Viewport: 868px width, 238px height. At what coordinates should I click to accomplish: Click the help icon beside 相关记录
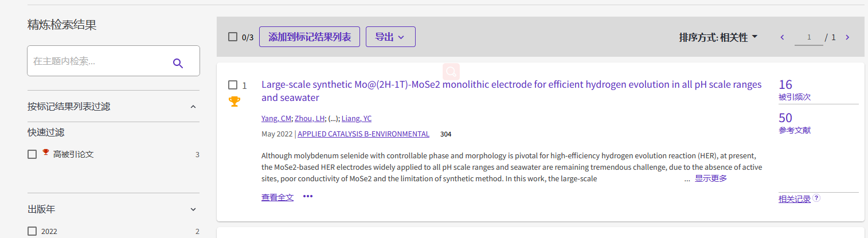point(816,198)
